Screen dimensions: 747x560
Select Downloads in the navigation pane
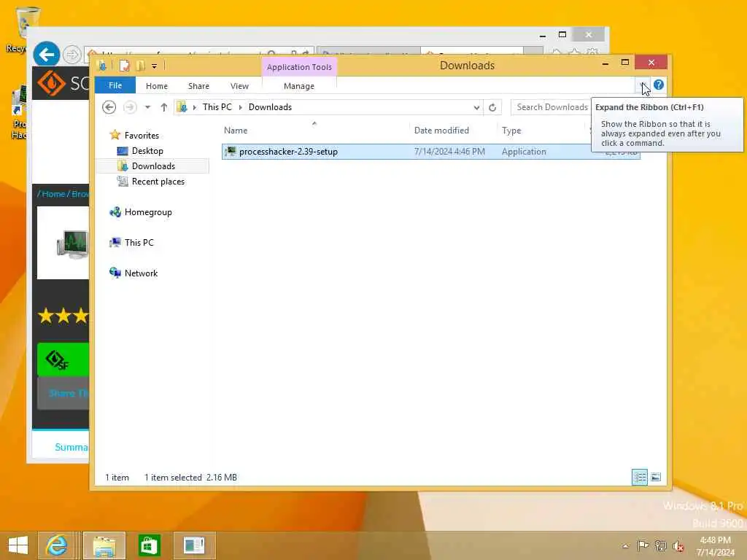point(153,166)
